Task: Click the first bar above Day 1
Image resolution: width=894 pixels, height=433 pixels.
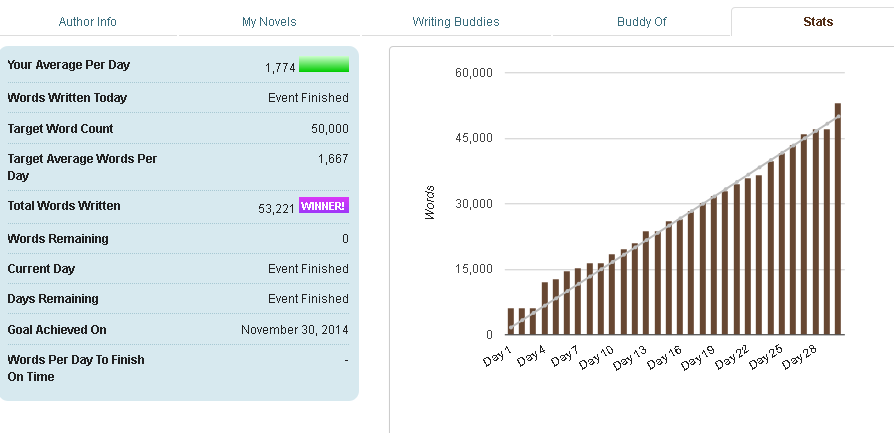Action: 511,321
